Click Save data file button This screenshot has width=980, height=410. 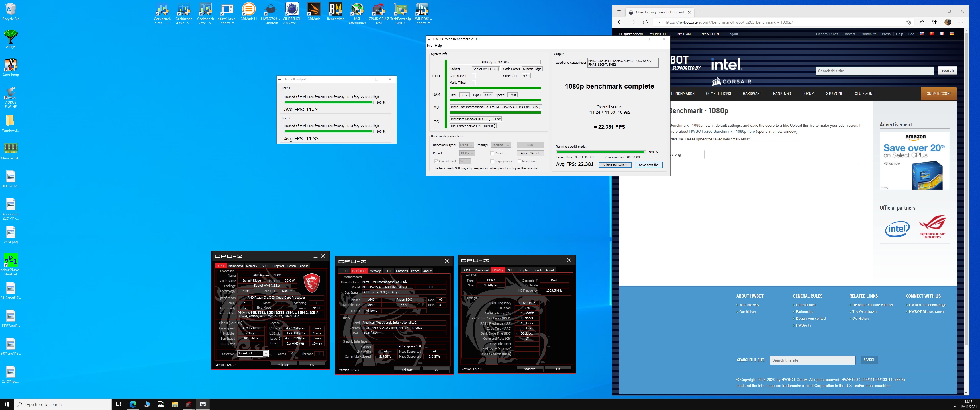648,165
